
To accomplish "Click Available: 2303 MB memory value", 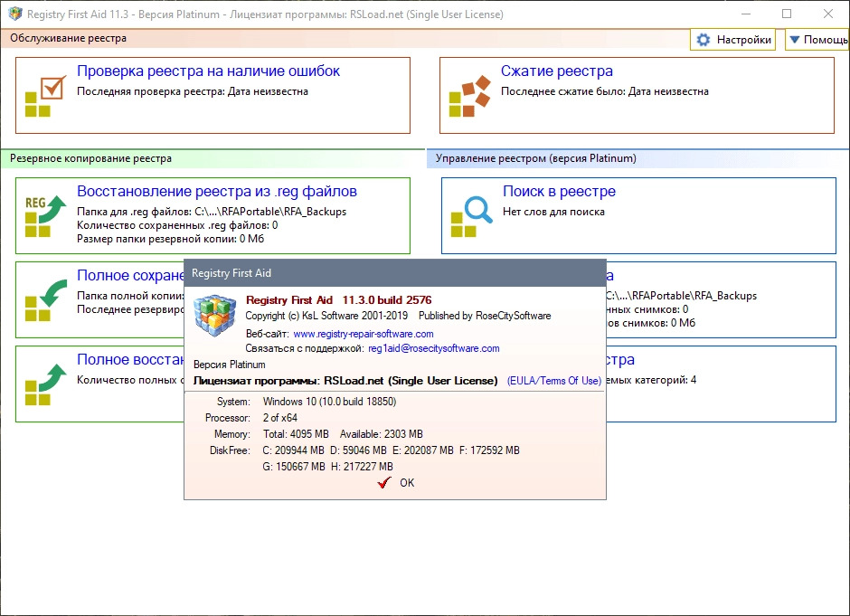I will click(381, 434).
